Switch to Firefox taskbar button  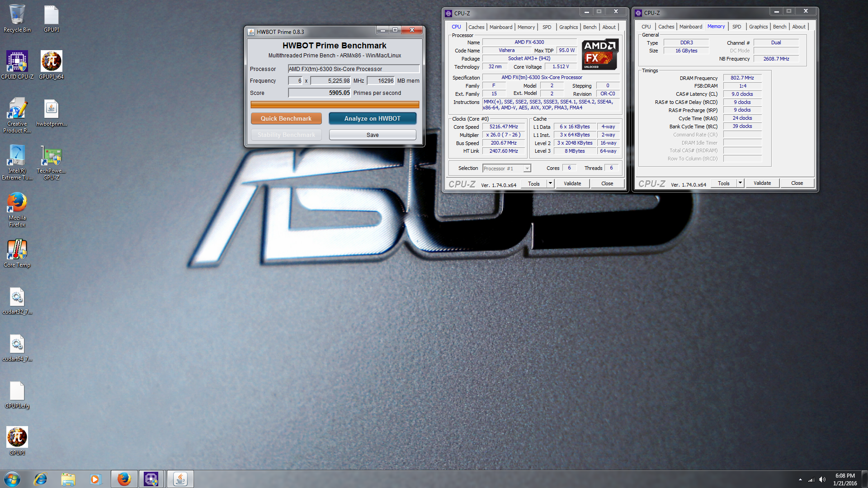(124, 479)
